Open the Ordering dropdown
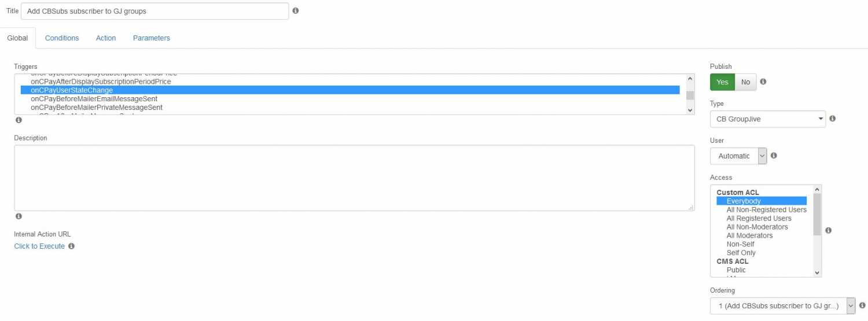The height and width of the screenshot is (321, 868). tap(782, 305)
